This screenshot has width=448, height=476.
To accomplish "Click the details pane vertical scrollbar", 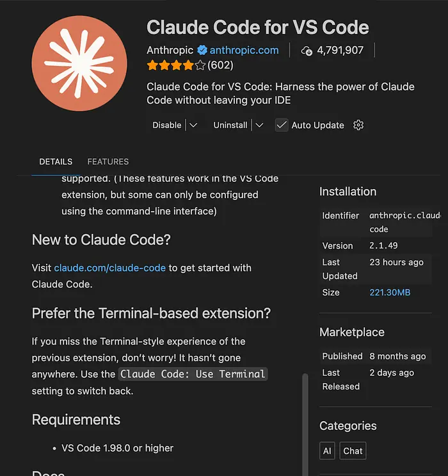I will (x=305, y=416).
